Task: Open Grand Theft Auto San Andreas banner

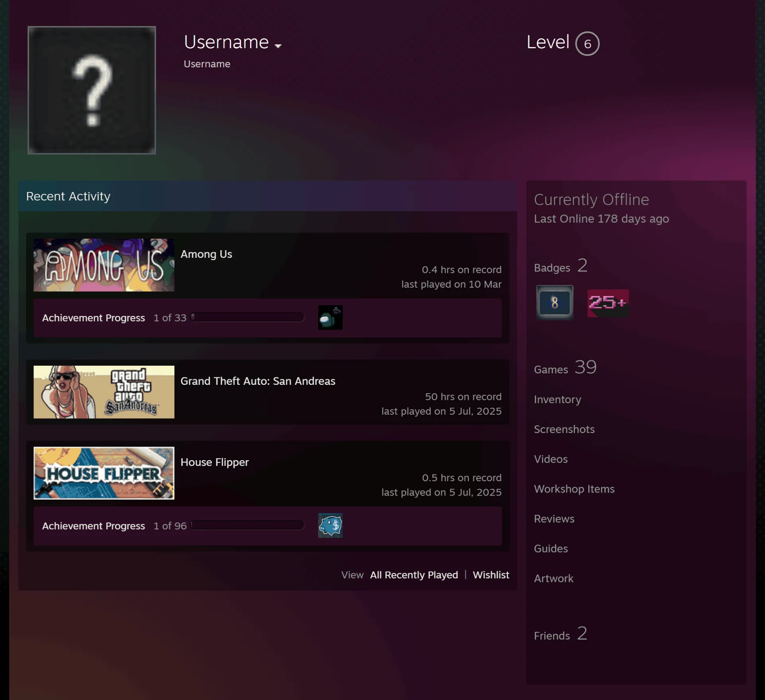Action: pos(104,392)
